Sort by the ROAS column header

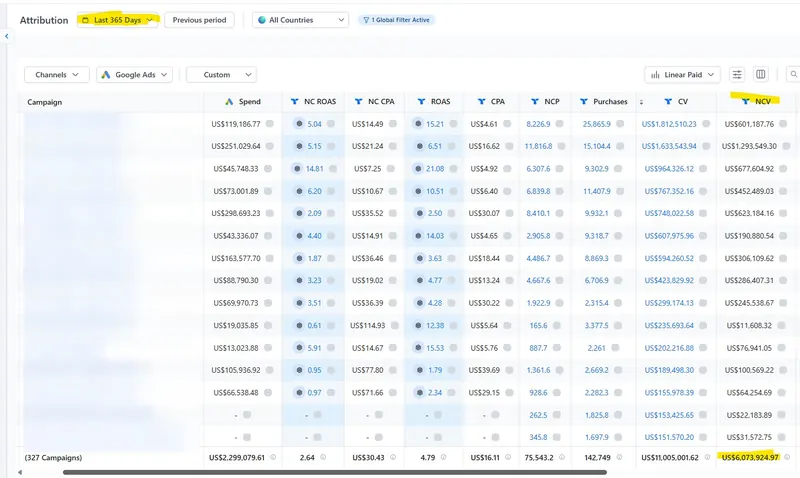point(440,102)
